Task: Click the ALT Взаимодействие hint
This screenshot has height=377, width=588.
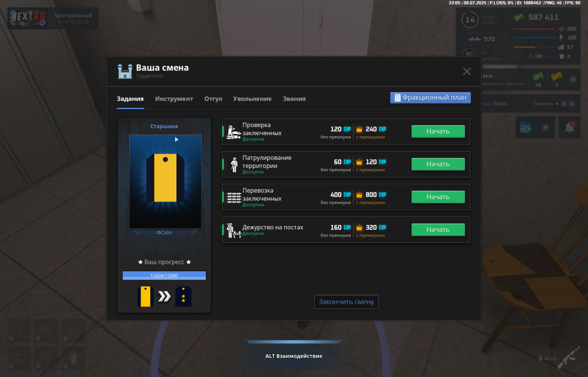Action: tap(293, 356)
